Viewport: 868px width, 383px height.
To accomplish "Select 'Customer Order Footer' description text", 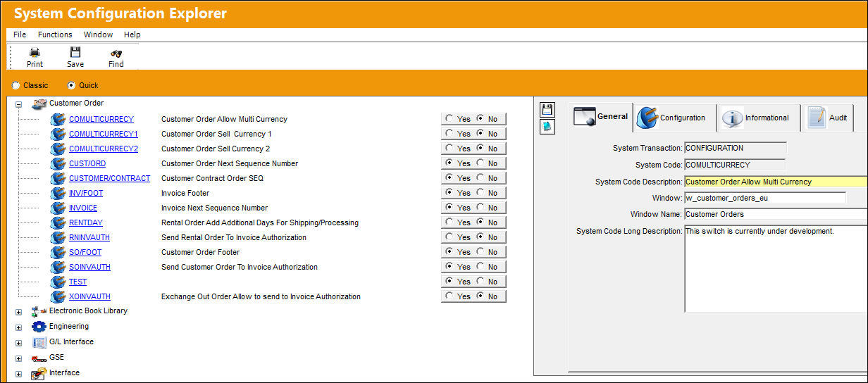I will pos(200,252).
